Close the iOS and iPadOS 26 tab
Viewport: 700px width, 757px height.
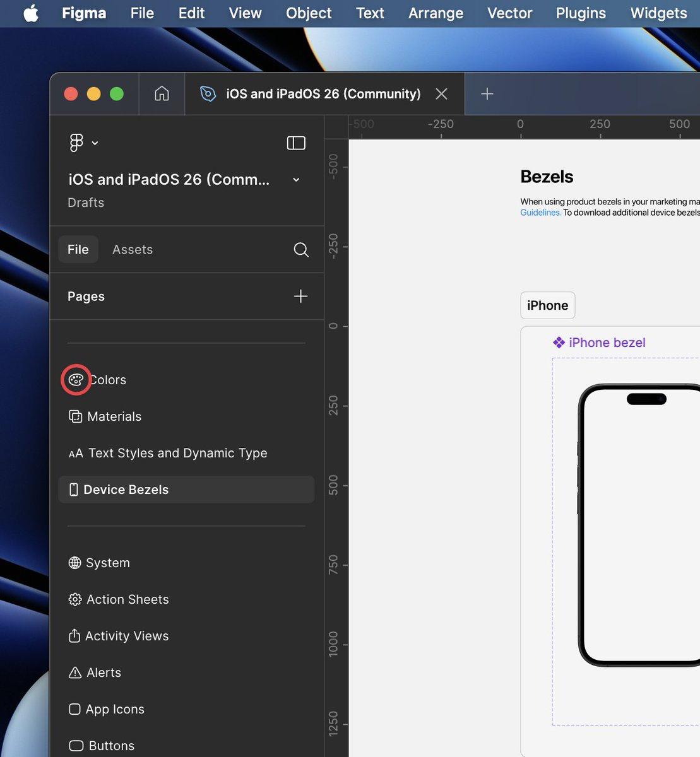coord(441,94)
